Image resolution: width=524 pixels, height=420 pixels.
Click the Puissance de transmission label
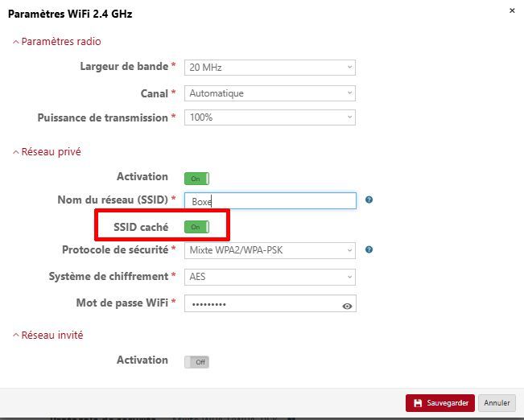tap(102, 117)
